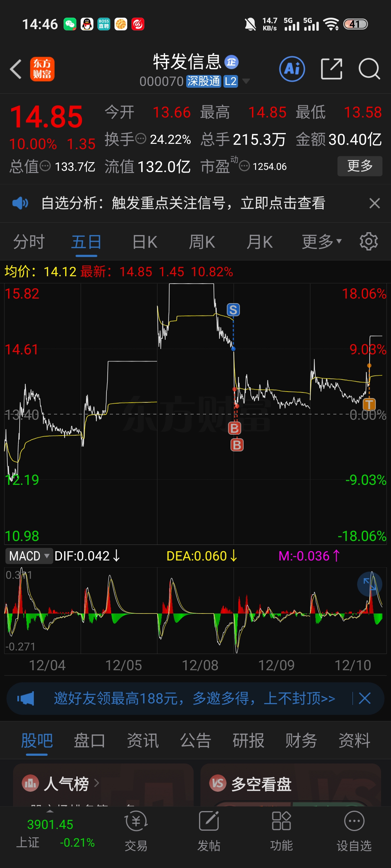This screenshot has height=868, width=391.
Task: Expand MACD chart to fullscreen
Action: (369, 584)
